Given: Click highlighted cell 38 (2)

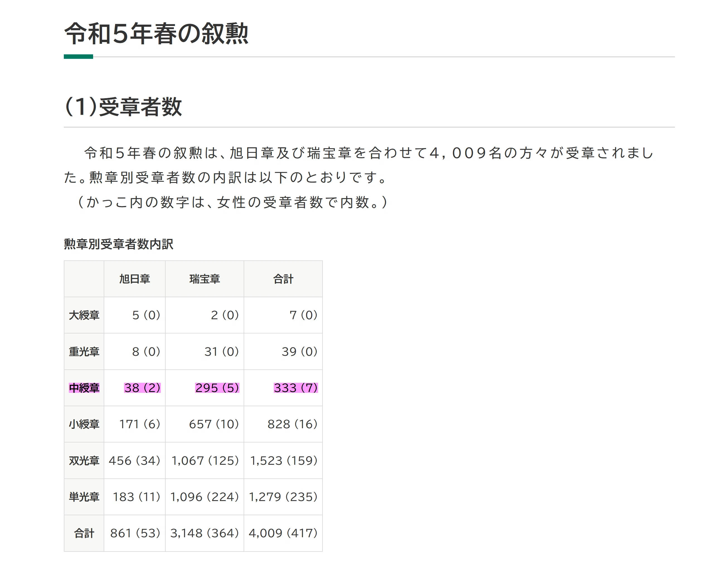Looking at the screenshot, I should click(134, 388).
